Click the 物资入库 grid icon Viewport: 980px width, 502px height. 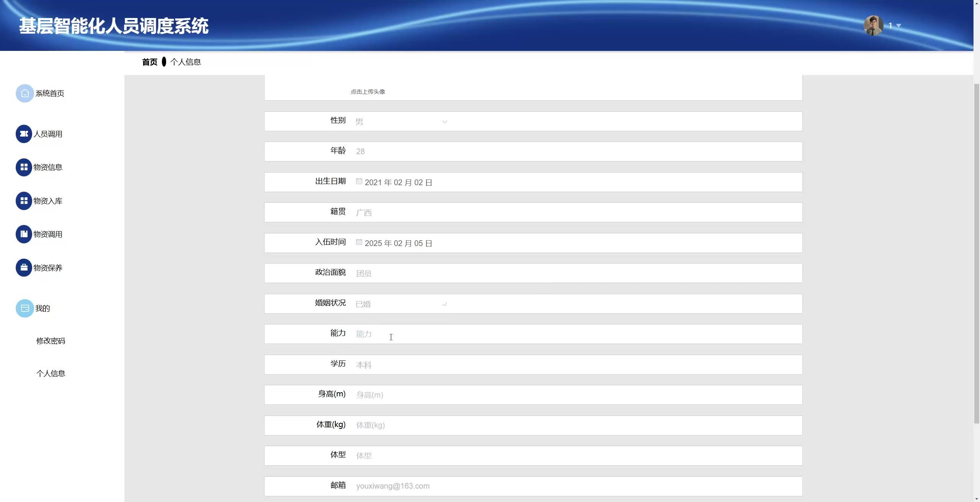point(24,201)
